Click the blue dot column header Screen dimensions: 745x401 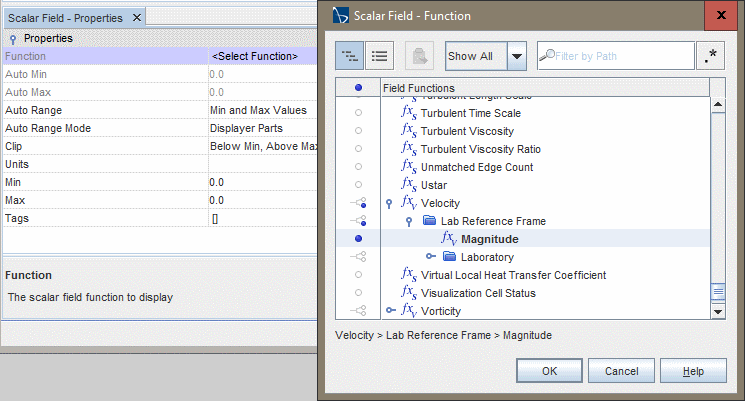358,87
